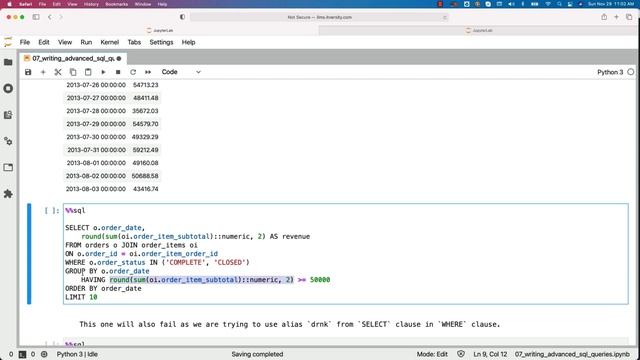Open the File menu in JupyterLab
This screenshot has width=640, height=360.
(25, 42)
